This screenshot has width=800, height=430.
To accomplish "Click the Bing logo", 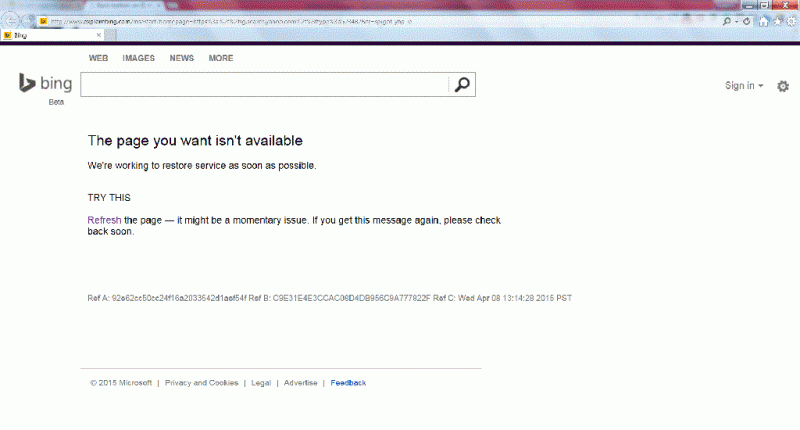I will (44, 85).
